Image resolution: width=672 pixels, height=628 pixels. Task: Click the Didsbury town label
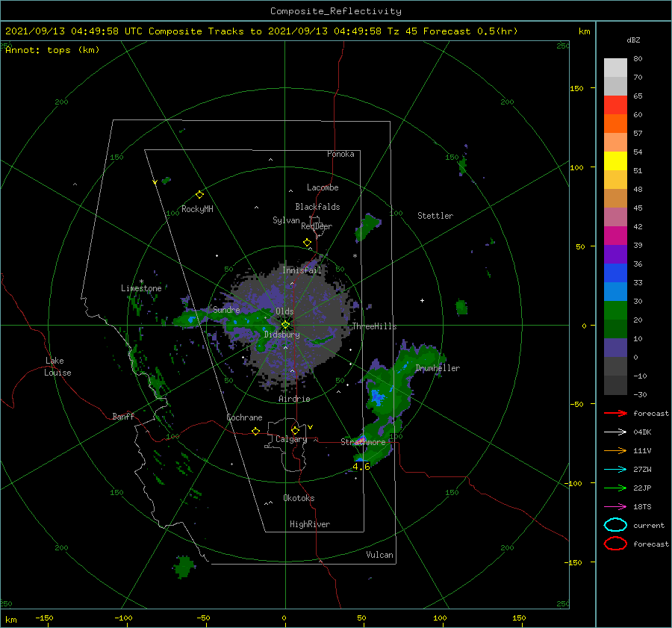[281, 335]
